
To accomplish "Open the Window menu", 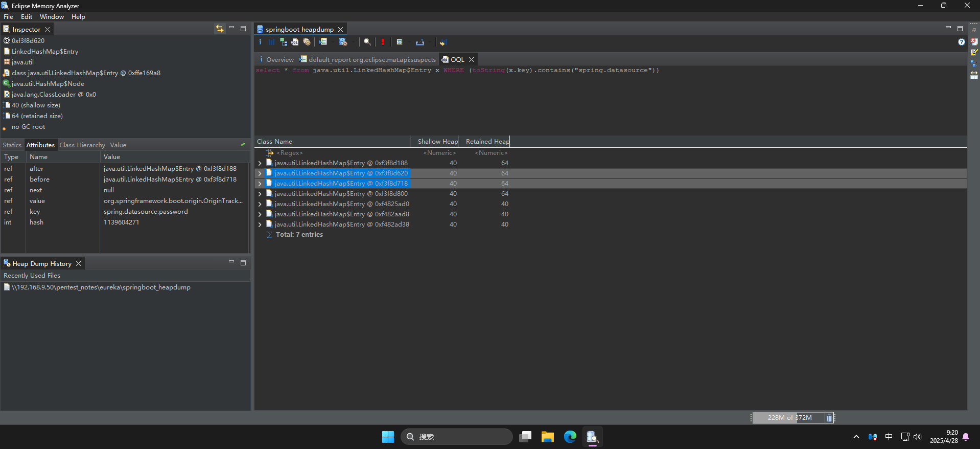I will (x=52, y=16).
